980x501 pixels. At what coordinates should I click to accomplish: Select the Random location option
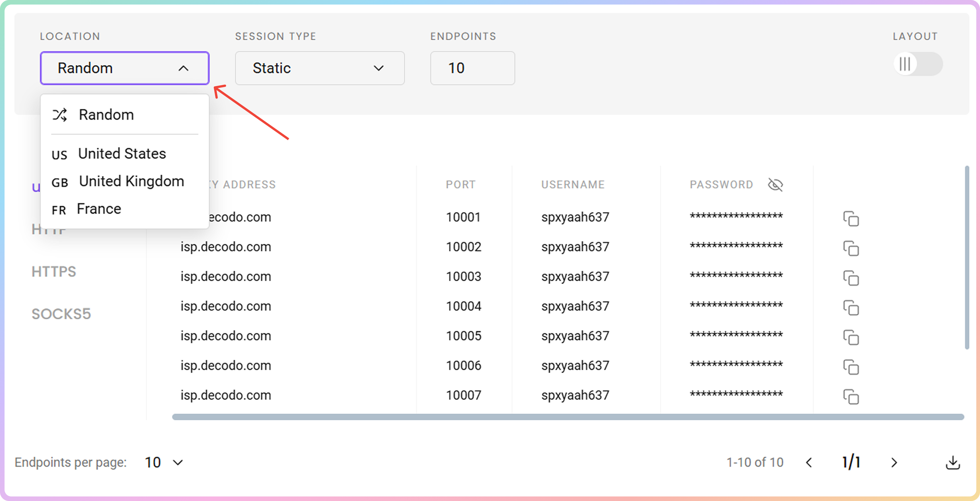(x=106, y=115)
